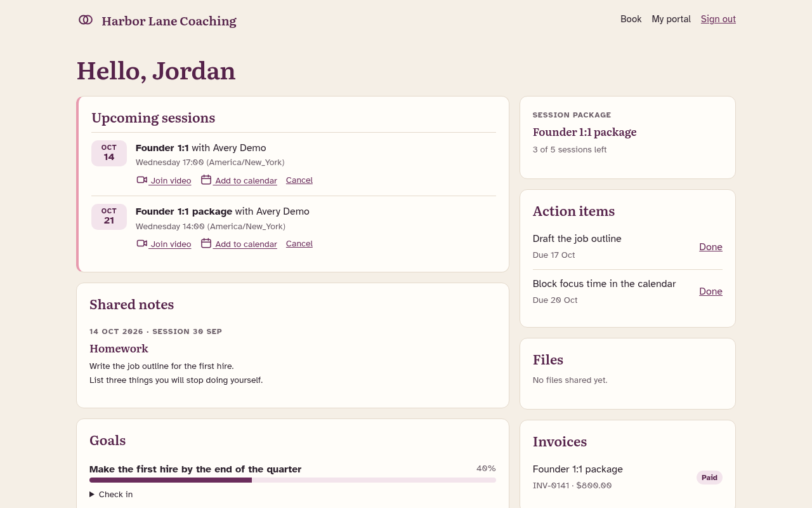This screenshot has width=812, height=508.
Task: Sign out of the portal
Action: coord(718,19)
